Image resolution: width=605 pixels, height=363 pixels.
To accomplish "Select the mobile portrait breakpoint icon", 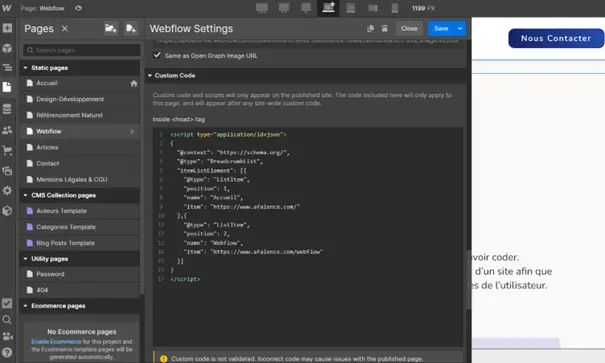I will point(395,8).
